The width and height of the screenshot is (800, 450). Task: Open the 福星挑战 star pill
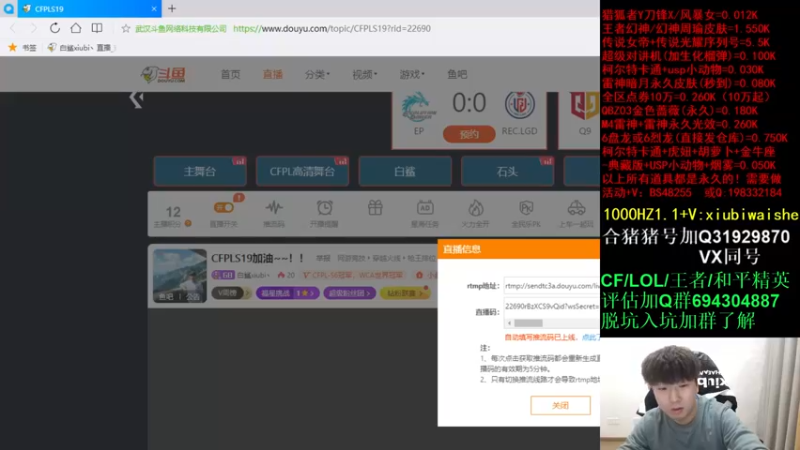point(287,293)
